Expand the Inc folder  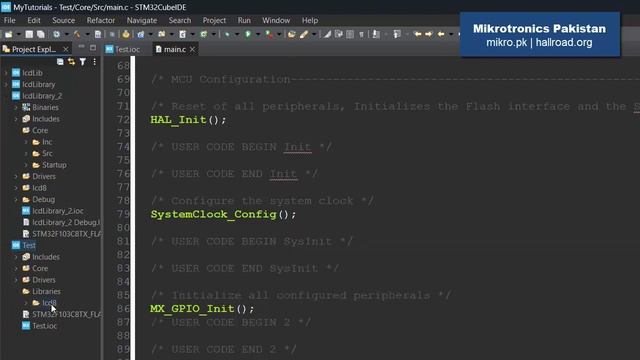[26, 142]
